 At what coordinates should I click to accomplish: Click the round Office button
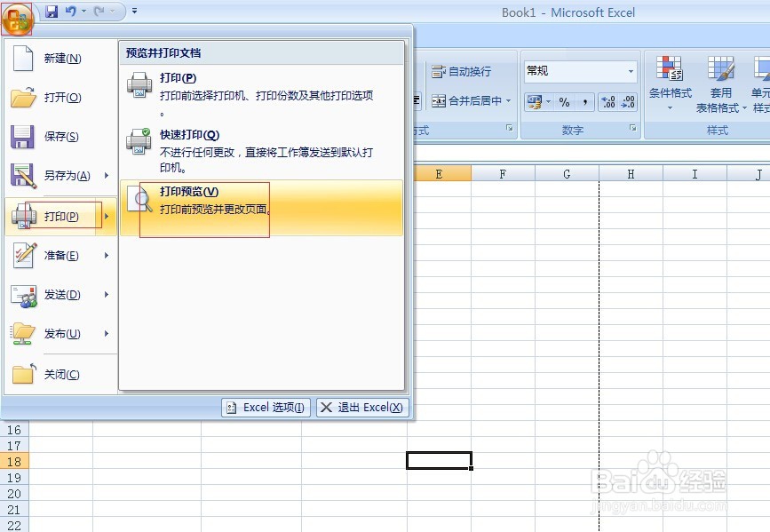(18, 20)
